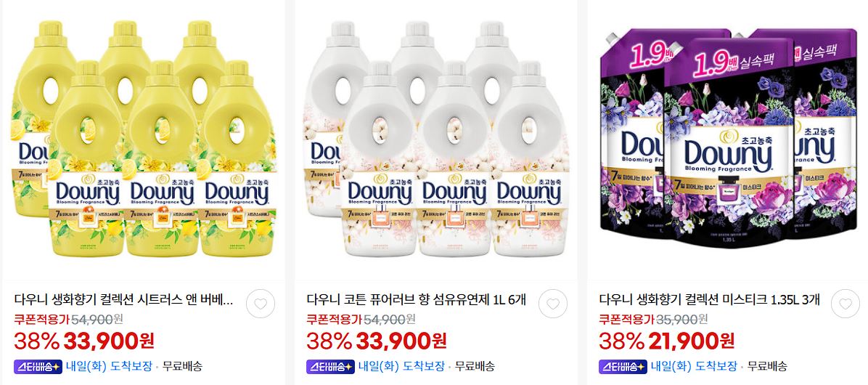Toggle wishlist heart for cotton pure love Downy

point(552,304)
